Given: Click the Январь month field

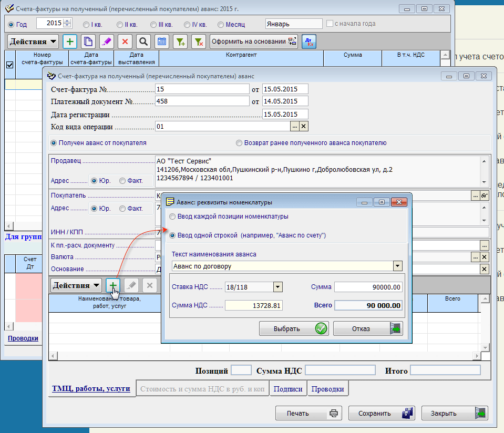Looking at the screenshot, I should click(294, 24).
